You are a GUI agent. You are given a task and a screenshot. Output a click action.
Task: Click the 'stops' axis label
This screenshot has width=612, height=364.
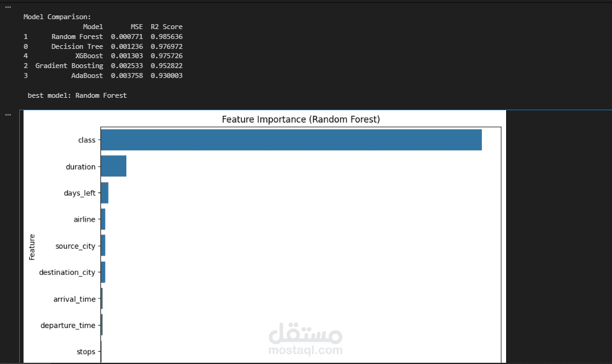pos(86,352)
